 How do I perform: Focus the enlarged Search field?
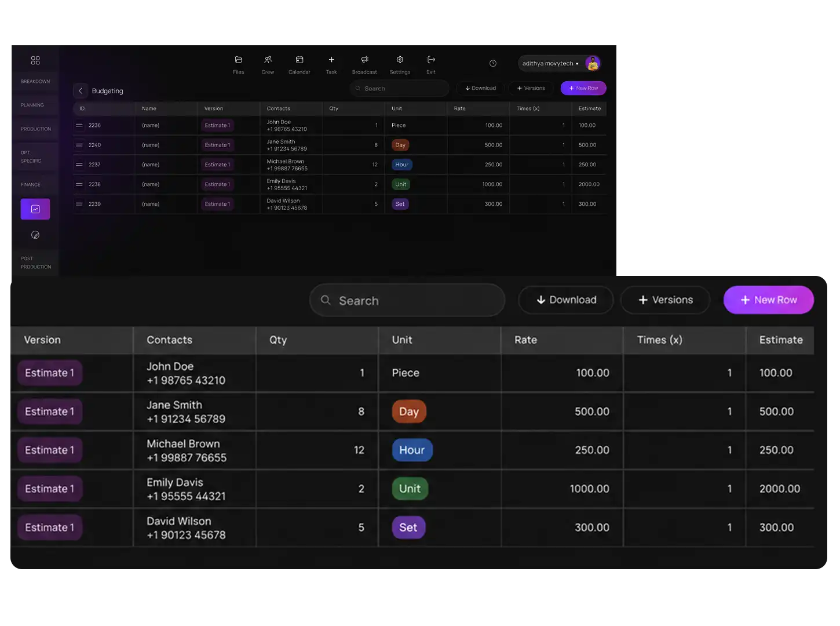(x=407, y=300)
